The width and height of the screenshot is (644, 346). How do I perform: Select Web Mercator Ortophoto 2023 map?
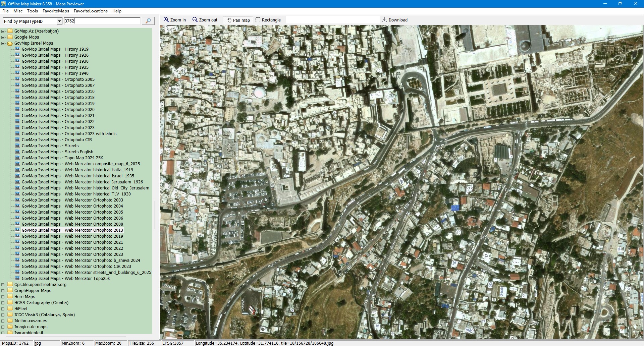pos(94,254)
